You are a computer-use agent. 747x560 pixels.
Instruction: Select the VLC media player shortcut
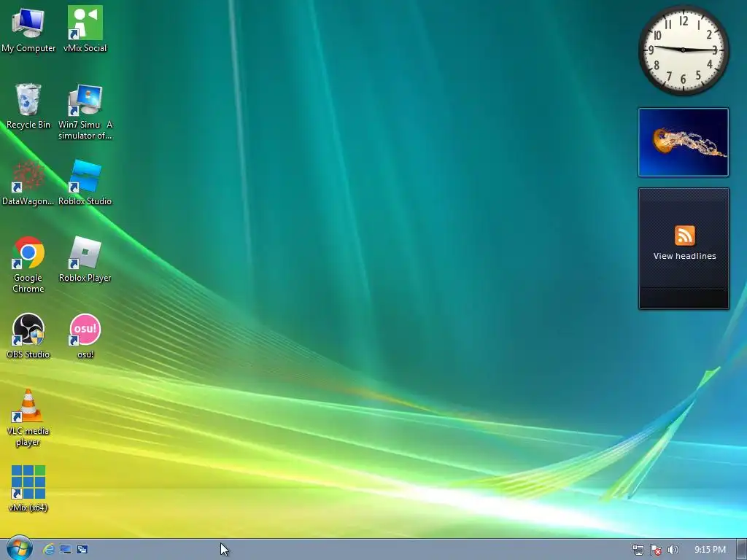pyautogui.click(x=28, y=418)
